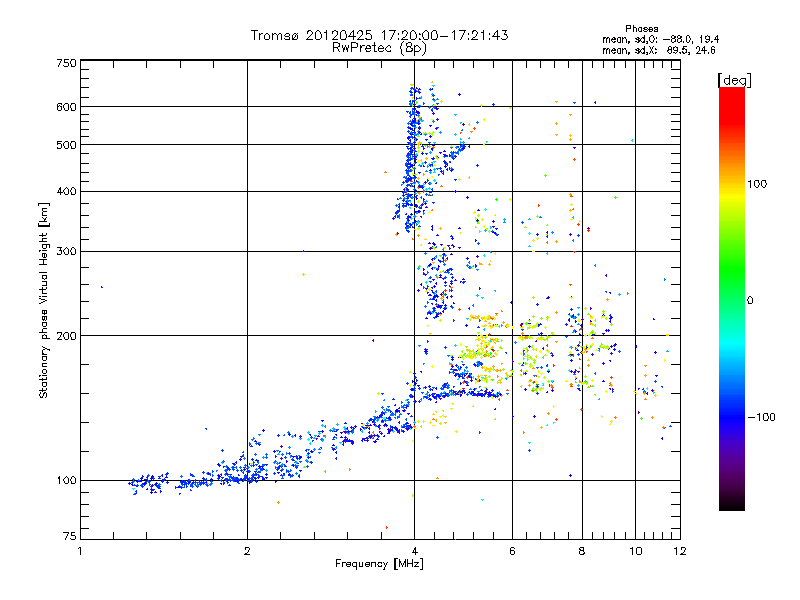
Task: Click the 'mean, sd,X: 89.5, 24.6' statistic
Action: (659, 50)
